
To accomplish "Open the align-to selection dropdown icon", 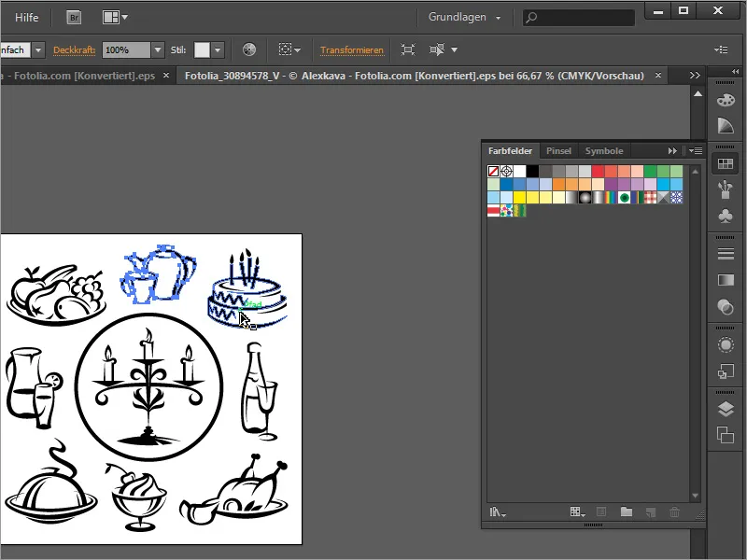I will pos(289,49).
